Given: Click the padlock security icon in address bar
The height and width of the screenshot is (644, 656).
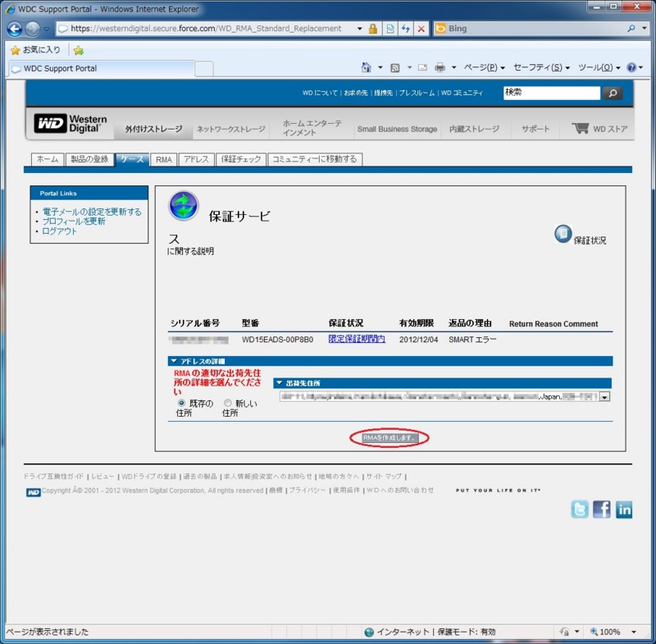Looking at the screenshot, I should [373, 29].
